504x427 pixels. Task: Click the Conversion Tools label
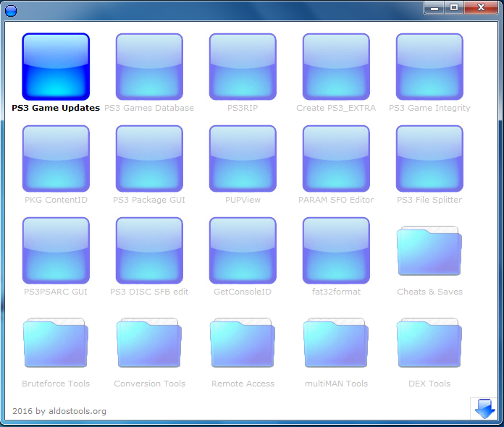click(149, 384)
